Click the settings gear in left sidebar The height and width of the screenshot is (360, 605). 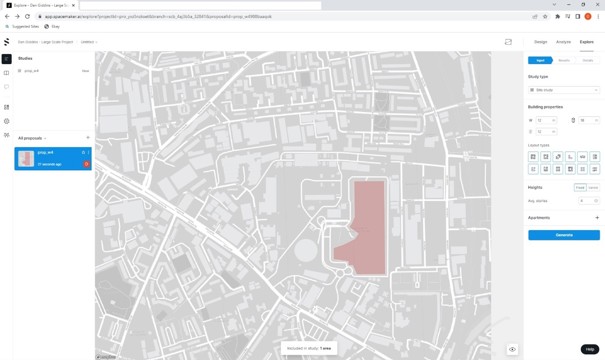[6, 121]
